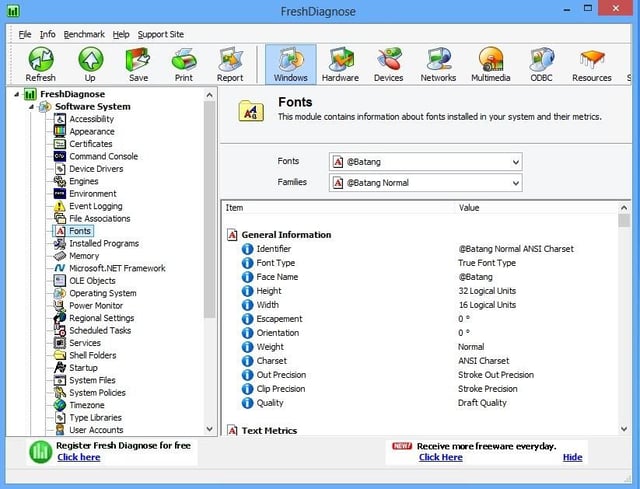The height and width of the screenshot is (489, 640).
Task: Open Timezone in the tree
Action: pyautogui.click(x=87, y=405)
